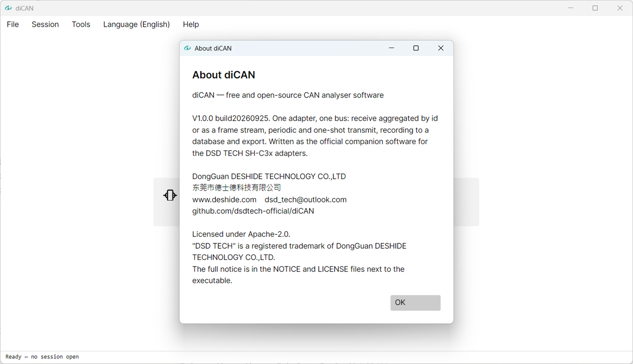The image size is (633, 364).
Task: Click the www.deshide.com website address
Action: click(x=224, y=200)
